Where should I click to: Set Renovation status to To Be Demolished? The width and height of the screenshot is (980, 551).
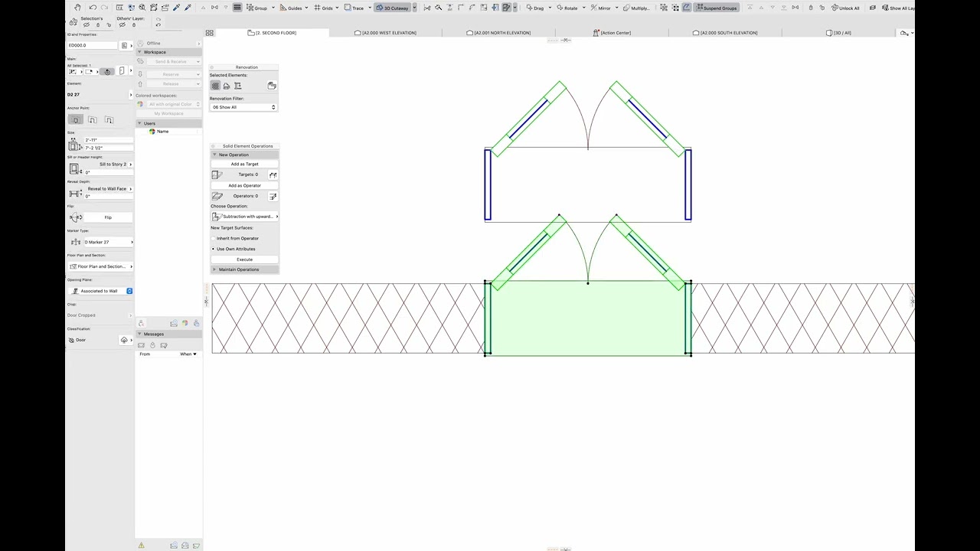[227, 86]
